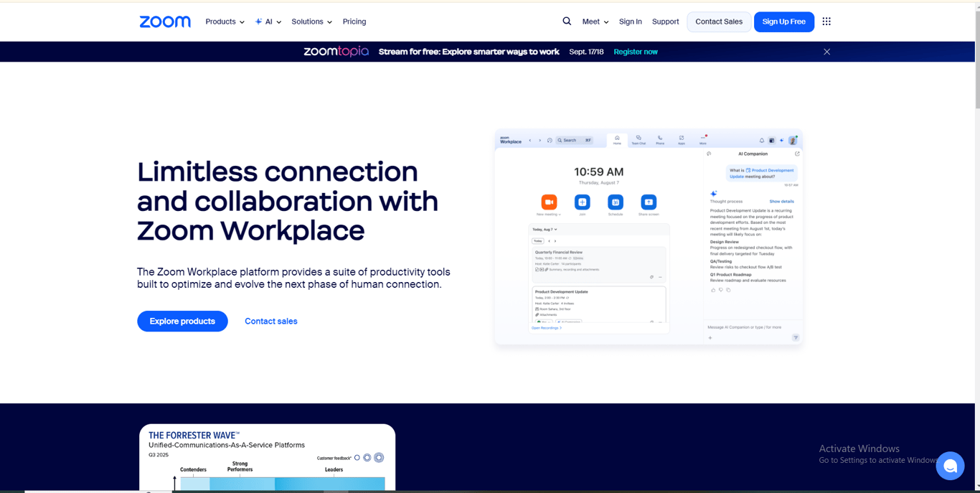Image resolution: width=980 pixels, height=493 pixels.
Task: Click the Today button in calendar mockup
Action: point(538,241)
